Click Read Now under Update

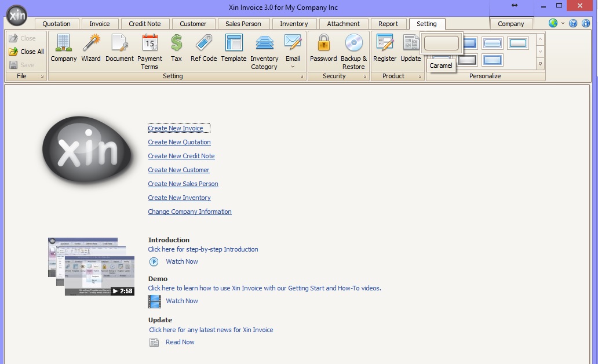coord(180,342)
